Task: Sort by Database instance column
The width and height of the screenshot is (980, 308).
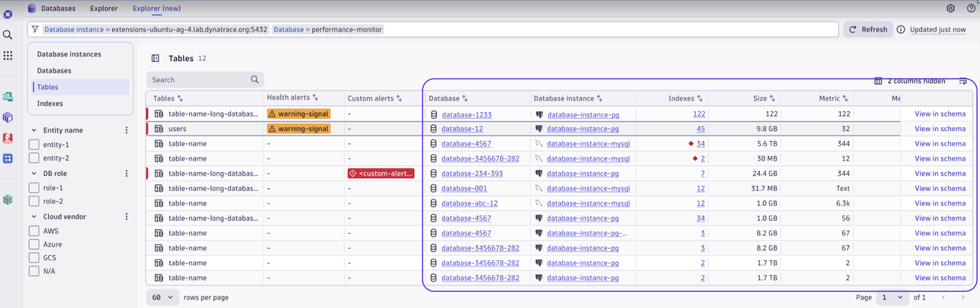Action: click(x=600, y=98)
